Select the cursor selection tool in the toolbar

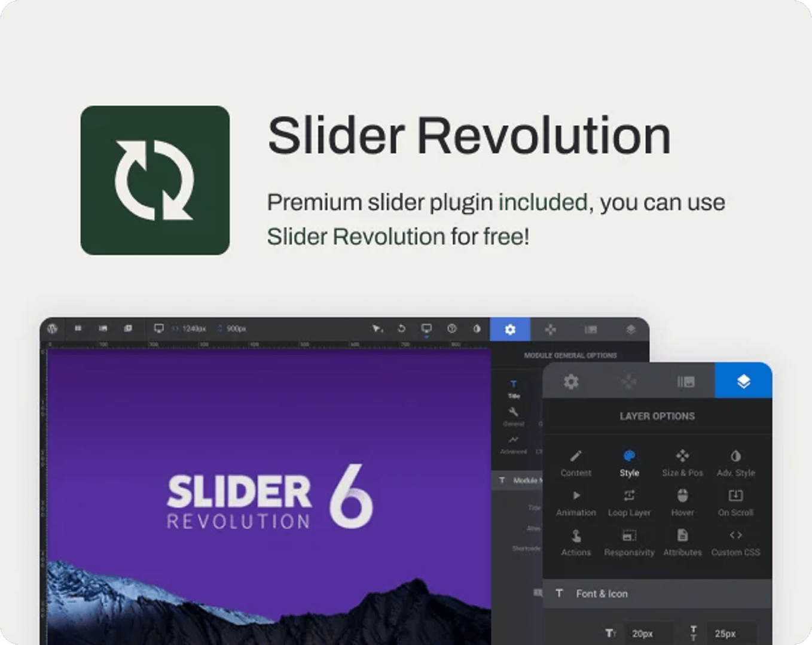tap(377, 328)
